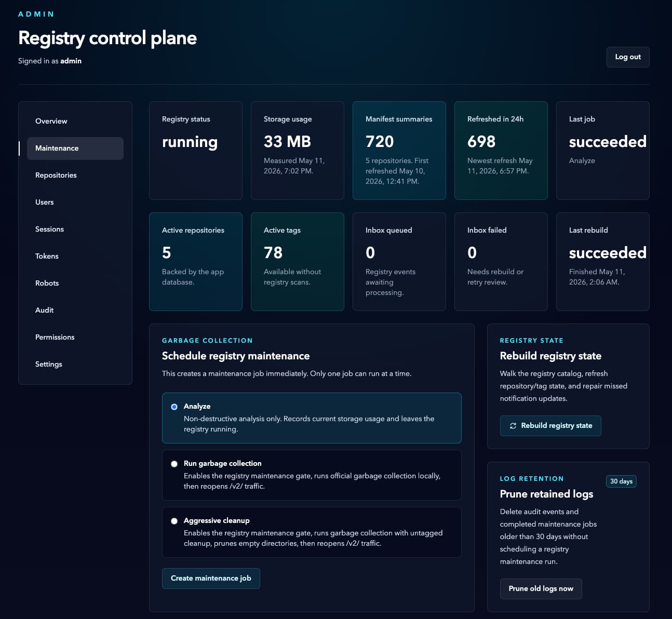Viewport: 672px width, 619px height.
Task: Click the LOG RETENTION section label
Action: (532, 479)
